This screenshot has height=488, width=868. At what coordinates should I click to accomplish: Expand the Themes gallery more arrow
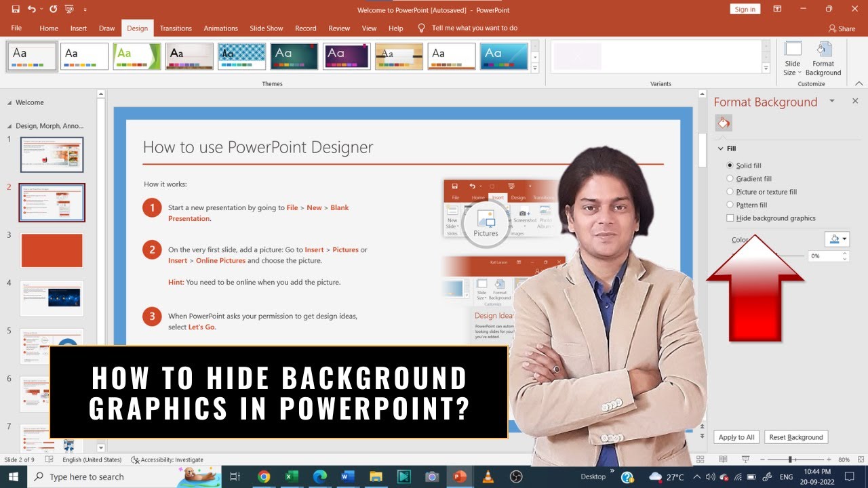(535, 68)
